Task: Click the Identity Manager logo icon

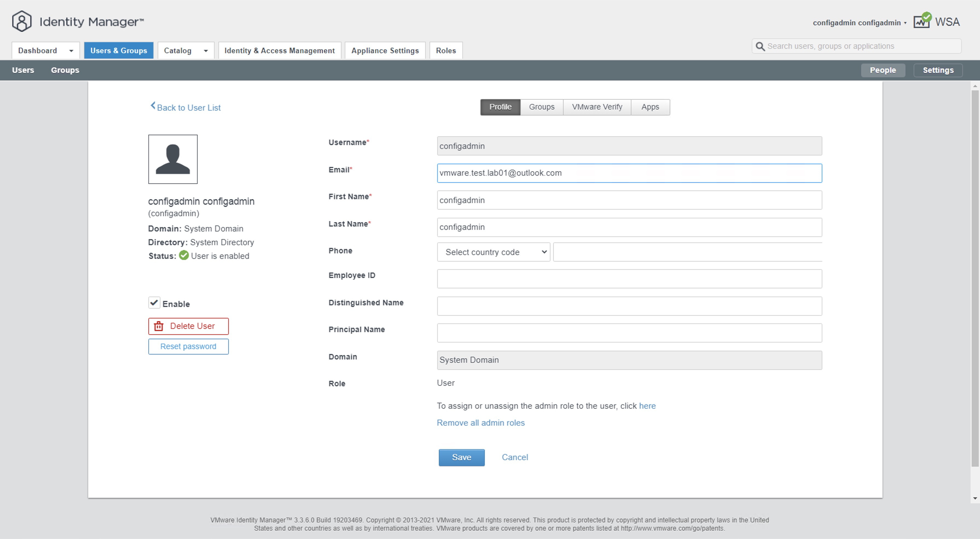Action: [22, 21]
